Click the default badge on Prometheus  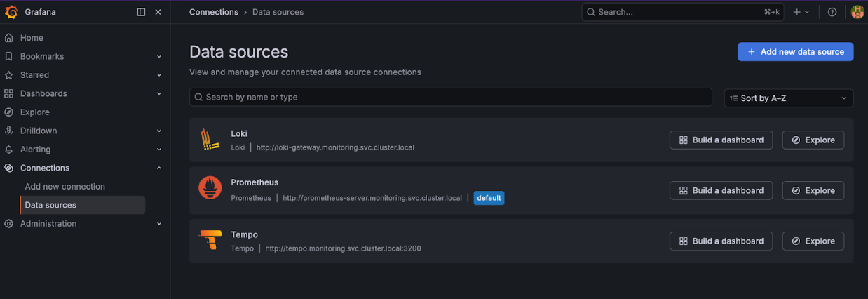(x=489, y=198)
